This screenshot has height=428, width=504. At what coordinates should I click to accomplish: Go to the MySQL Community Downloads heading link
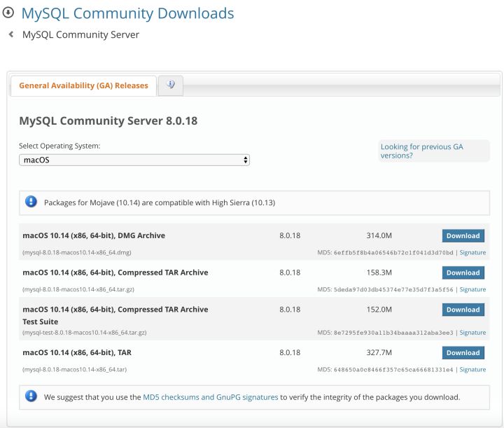point(127,13)
